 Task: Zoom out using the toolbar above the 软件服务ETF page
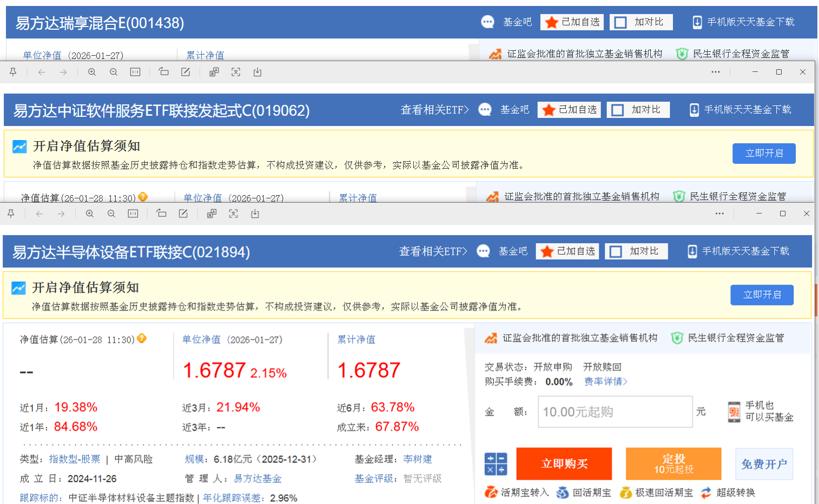[114, 72]
